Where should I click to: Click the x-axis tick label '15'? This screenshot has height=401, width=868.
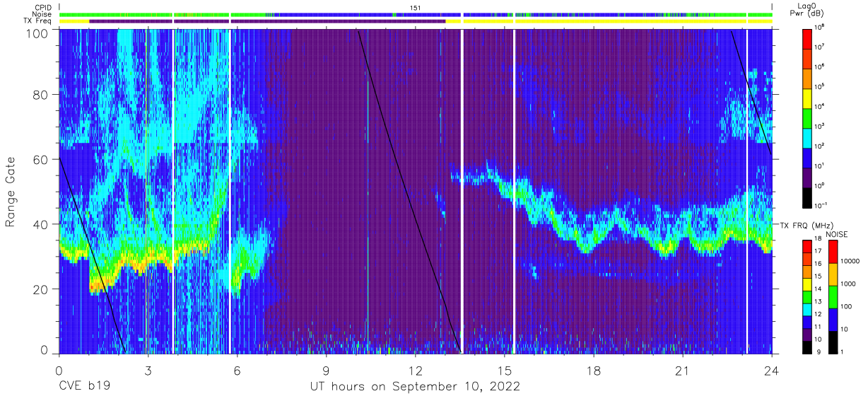504,371
